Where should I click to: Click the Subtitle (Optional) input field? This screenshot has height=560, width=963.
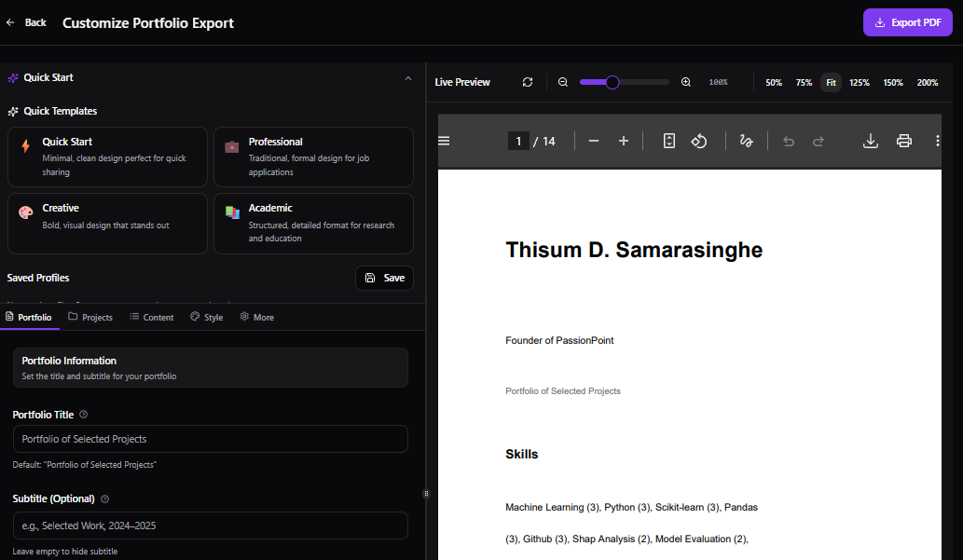(x=210, y=526)
